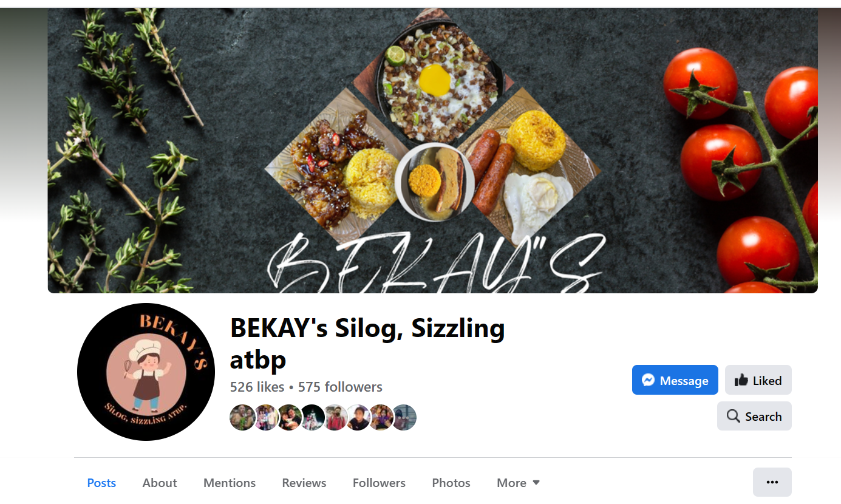Screen dimensions: 841x504
Task: Send a message via Message button
Action: [x=675, y=380]
